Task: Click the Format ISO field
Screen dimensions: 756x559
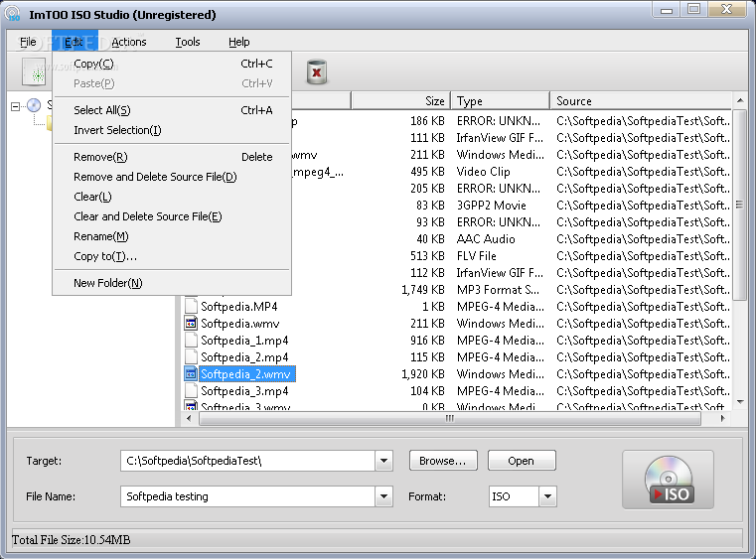Action: click(x=514, y=496)
